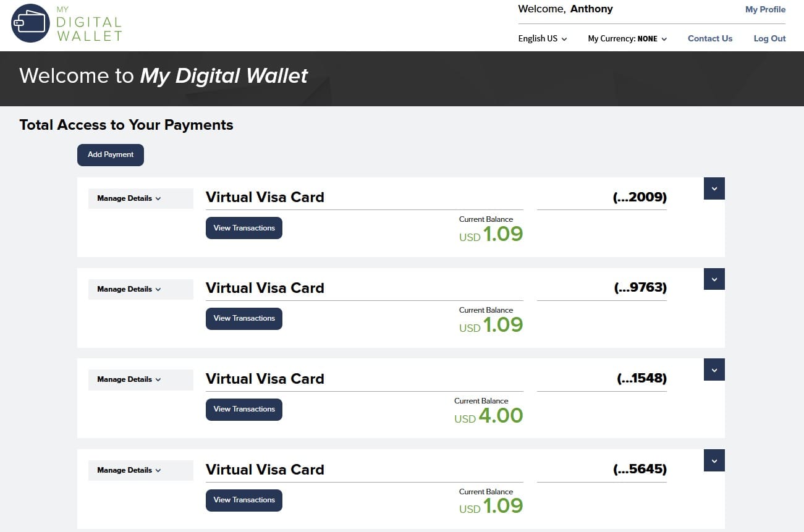The height and width of the screenshot is (532, 804).
Task: View Transactions for card ending 2009
Action: [243, 228]
